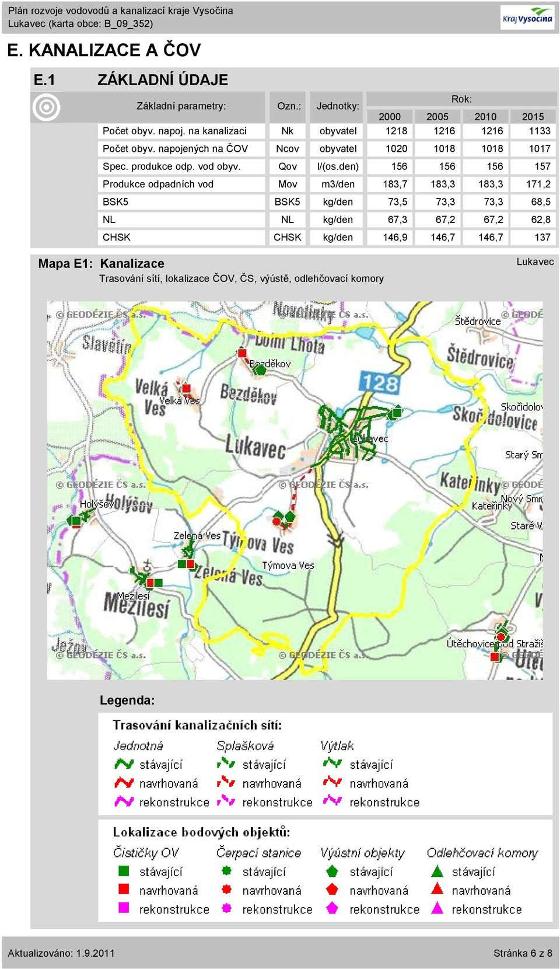Viewport: 560px width, 969px height.
Task: Click the Mezilesí treatment plant markers
Action: pos(154,583)
